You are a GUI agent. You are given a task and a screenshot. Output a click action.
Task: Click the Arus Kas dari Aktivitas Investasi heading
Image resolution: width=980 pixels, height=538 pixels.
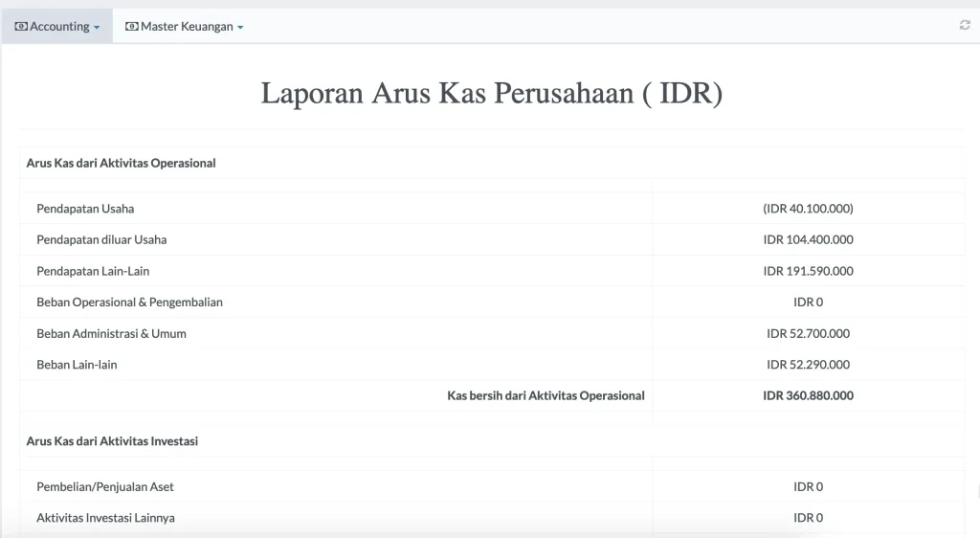pyautogui.click(x=112, y=441)
